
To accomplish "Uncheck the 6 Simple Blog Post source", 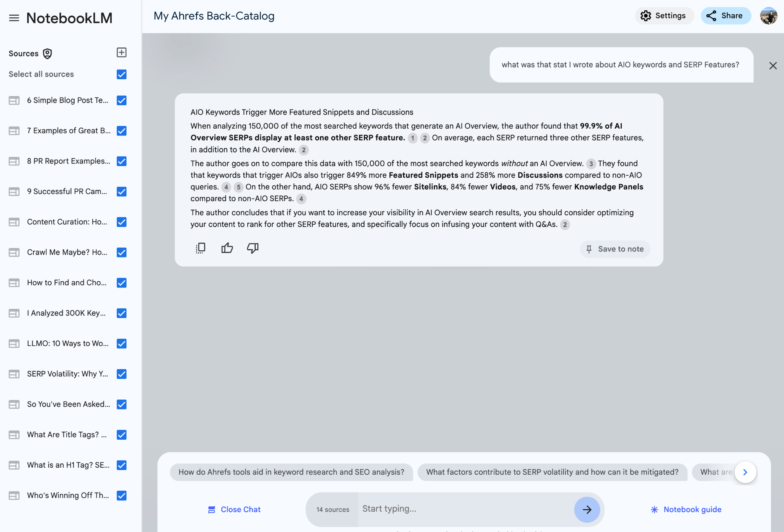I will click(121, 100).
